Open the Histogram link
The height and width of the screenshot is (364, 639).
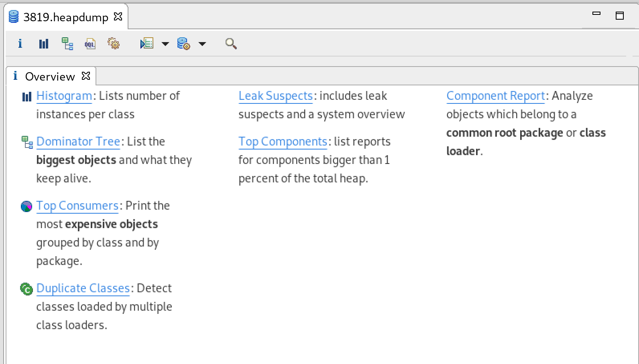tap(64, 96)
